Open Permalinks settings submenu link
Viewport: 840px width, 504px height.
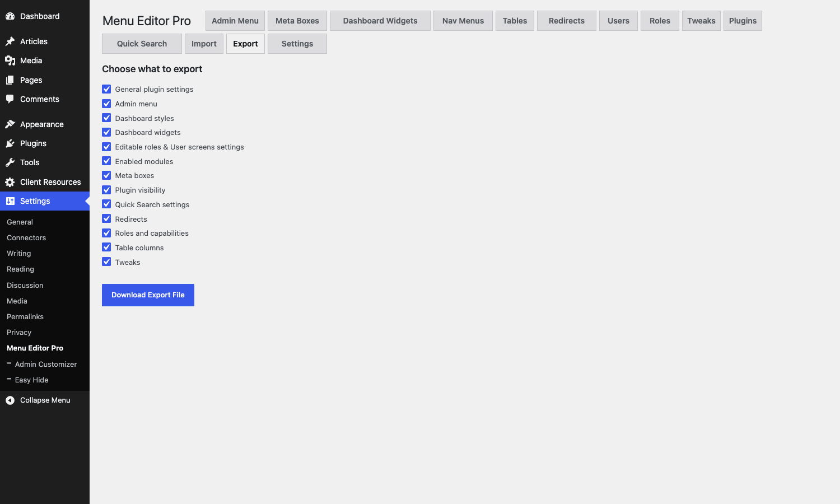click(25, 316)
